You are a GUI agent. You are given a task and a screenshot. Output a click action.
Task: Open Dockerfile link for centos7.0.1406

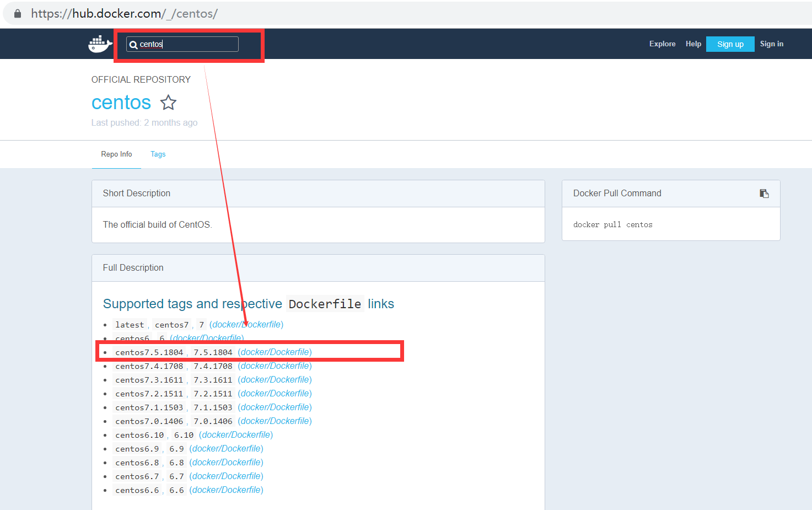pyautogui.click(x=275, y=421)
